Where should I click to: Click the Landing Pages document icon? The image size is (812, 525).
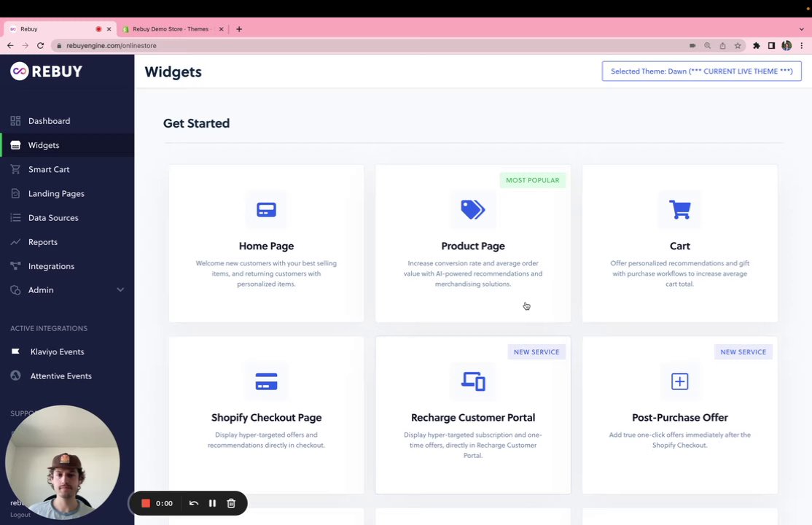click(x=15, y=193)
